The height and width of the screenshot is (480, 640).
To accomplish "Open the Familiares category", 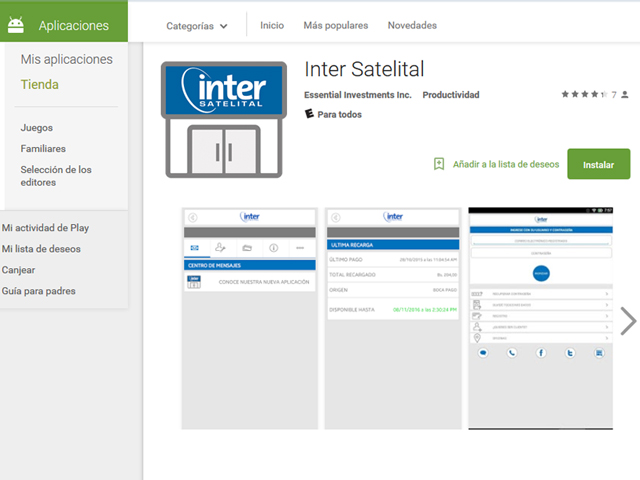I will pyautogui.click(x=43, y=149).
